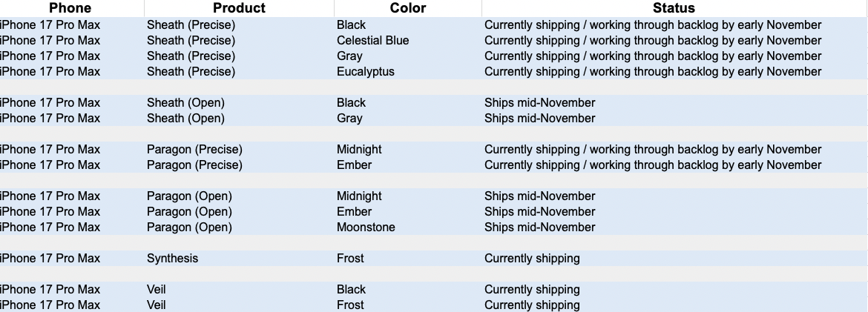868x312 pixels.
Task: Select the Midnight cell for Paragon (Precise)
Action: click(359, 149)
